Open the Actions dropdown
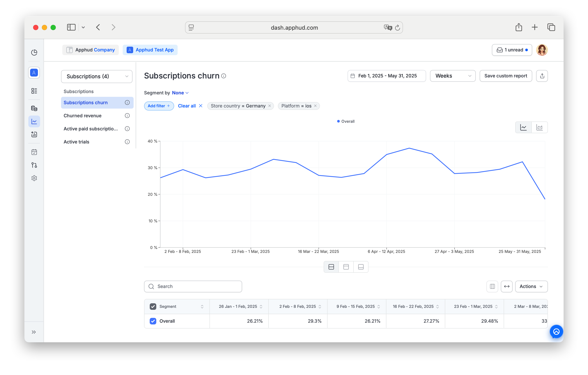The height and width of the screenshot is (375, 588). coord(531,286)
